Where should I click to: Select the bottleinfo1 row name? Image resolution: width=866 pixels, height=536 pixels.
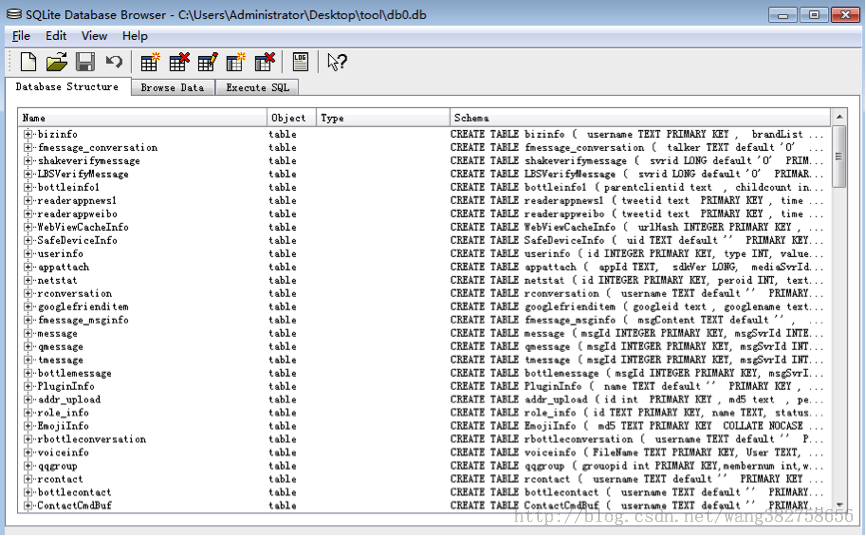click(68, 187)
